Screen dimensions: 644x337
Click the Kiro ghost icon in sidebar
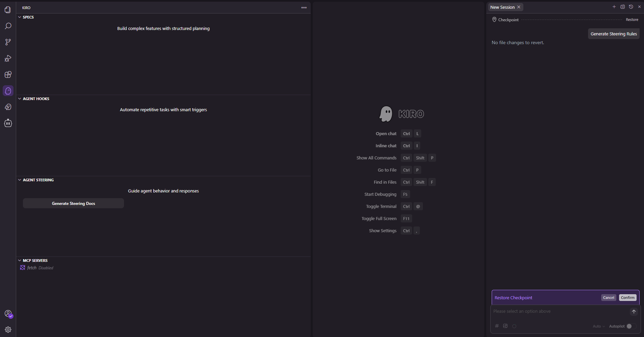[x=8, y=91]
